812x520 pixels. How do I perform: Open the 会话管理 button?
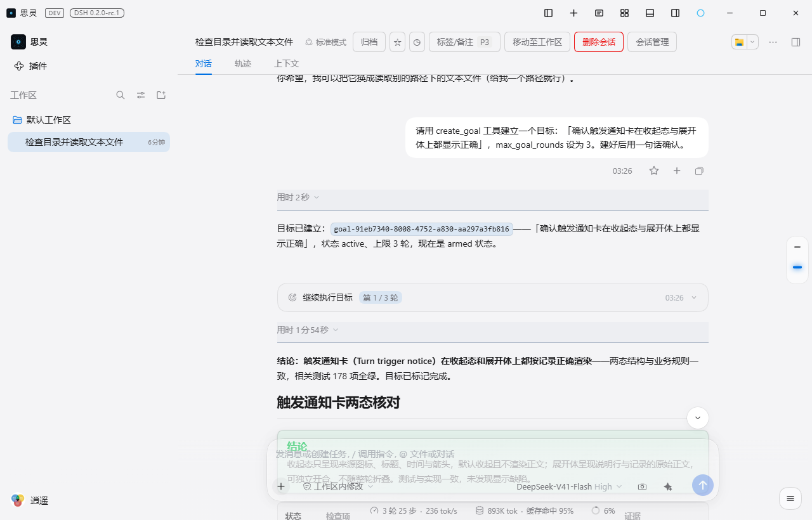coord(652,42)
